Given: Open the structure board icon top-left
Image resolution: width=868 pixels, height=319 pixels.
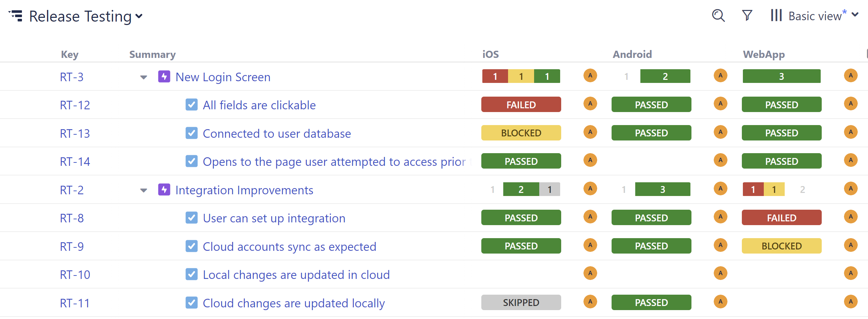Looking at the screenshot, I should click(x=16, y=15).
